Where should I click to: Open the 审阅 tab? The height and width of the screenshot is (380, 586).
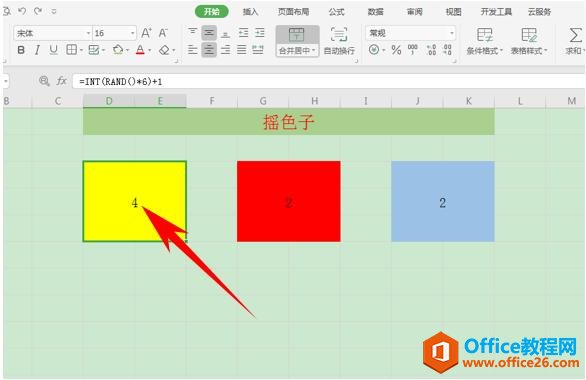point(414,12)
